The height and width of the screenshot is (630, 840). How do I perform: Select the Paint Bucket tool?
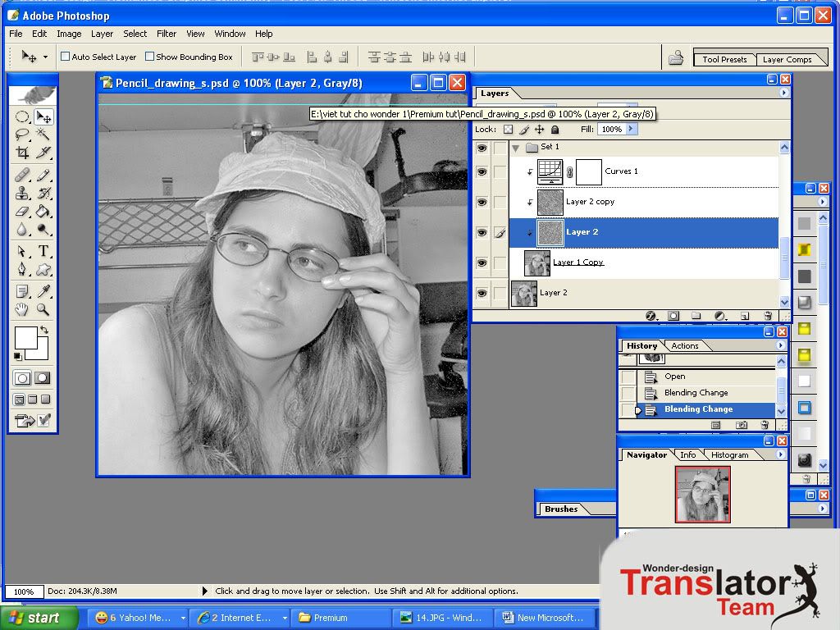43,211
